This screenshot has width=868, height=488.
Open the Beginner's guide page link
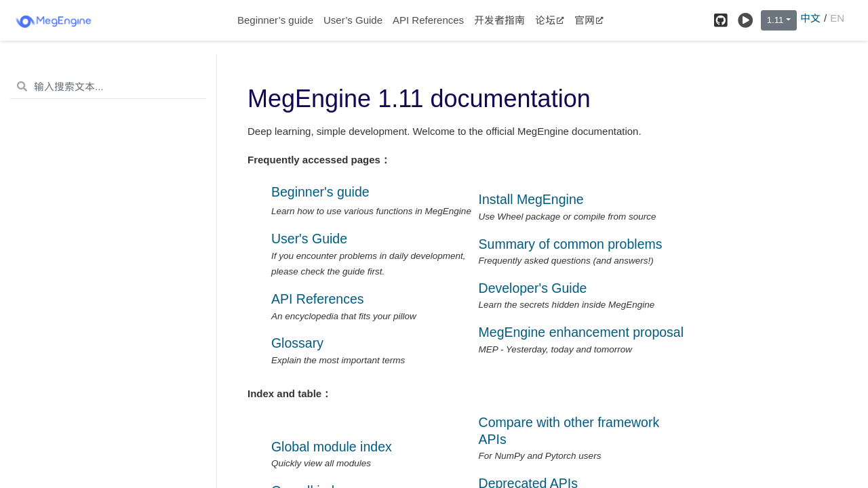(320, 192)
